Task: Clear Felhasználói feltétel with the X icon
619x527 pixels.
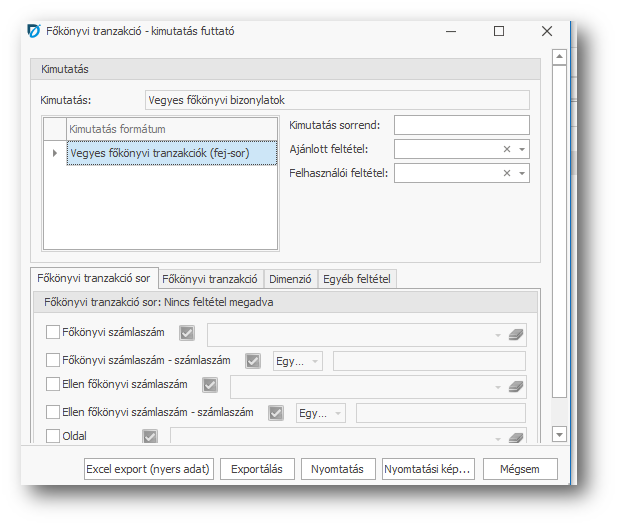Action: tap(507, 173)
